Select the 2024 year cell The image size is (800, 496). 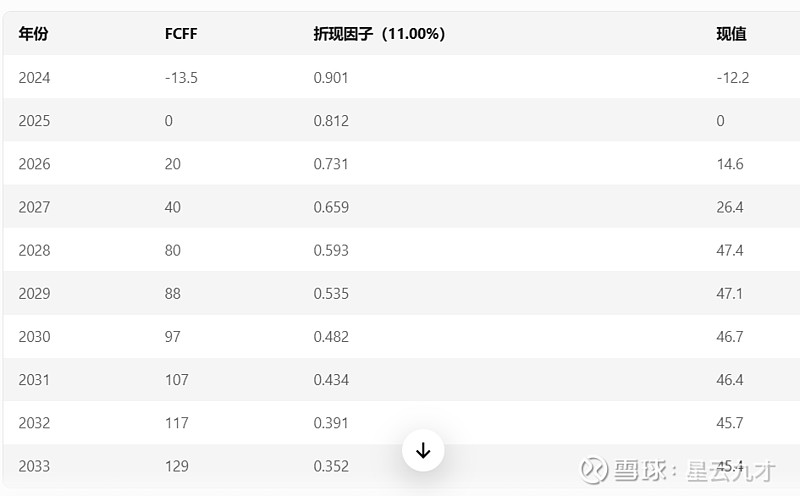(34, 78)
